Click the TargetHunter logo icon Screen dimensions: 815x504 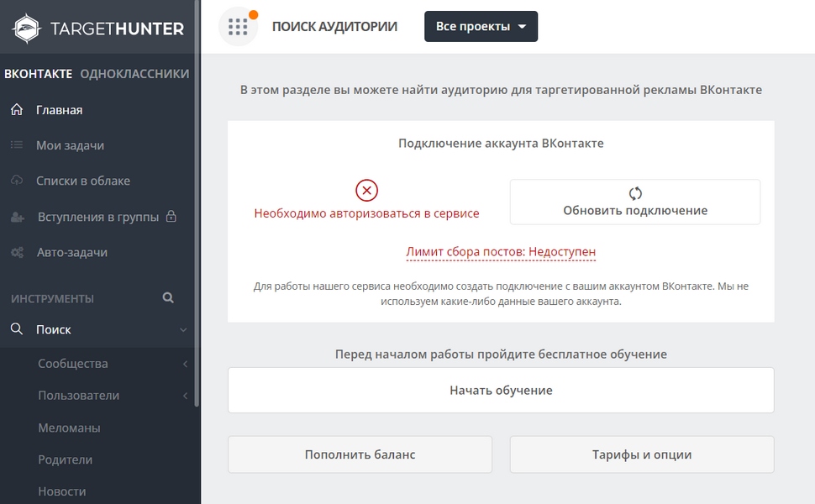(x=27, y=28)
